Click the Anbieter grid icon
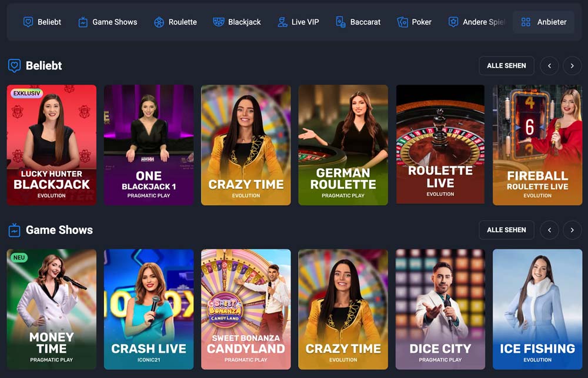Viewport: 588px width, 378px height. coord(526,22)
